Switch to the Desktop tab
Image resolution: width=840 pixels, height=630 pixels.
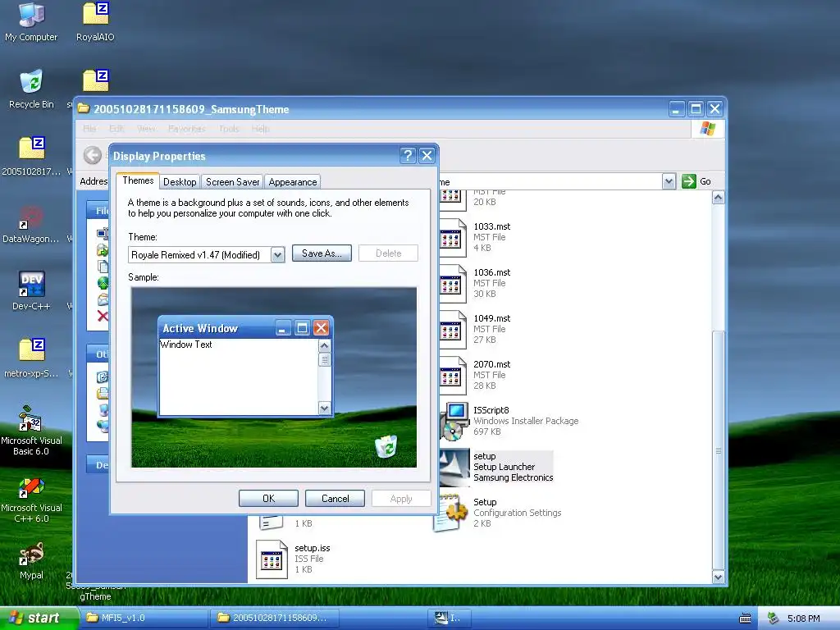tap(180, 181)
